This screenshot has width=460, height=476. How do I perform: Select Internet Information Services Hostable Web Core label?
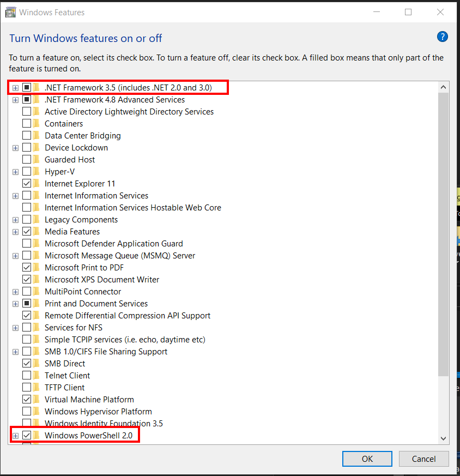[133, 207]
